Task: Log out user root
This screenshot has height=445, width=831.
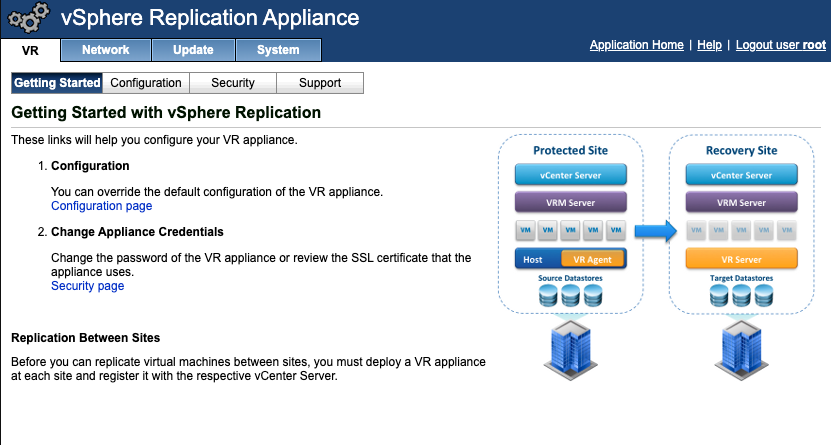Action: coord(781,45)
